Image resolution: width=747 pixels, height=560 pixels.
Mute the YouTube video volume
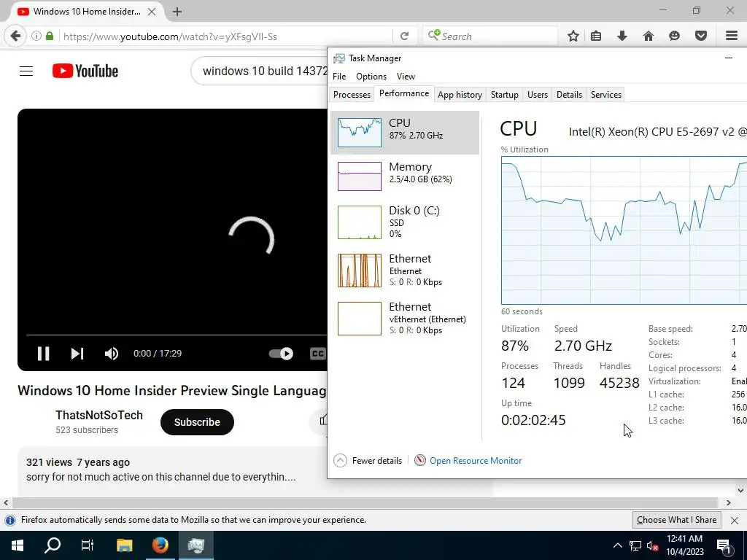(x=112, y=354)
